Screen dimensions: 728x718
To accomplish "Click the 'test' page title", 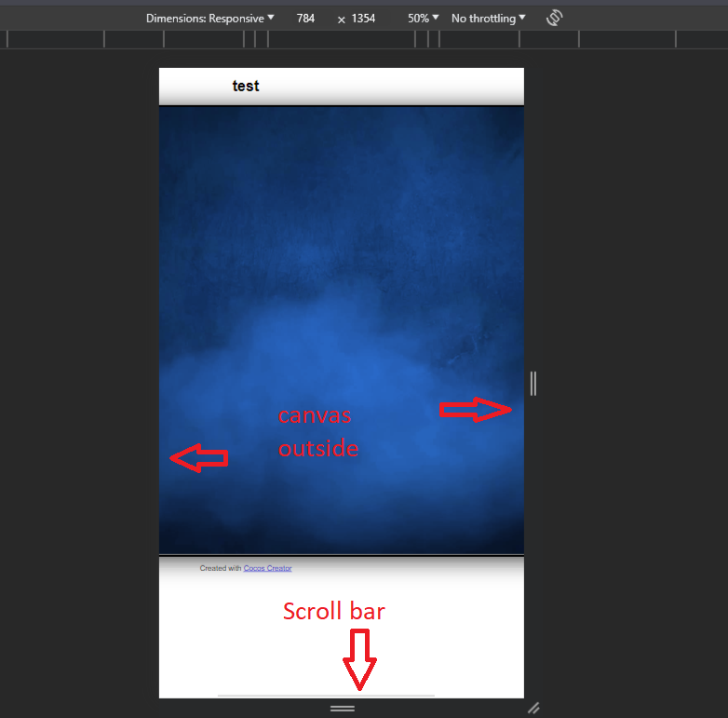I will click(x=246, y=86).
